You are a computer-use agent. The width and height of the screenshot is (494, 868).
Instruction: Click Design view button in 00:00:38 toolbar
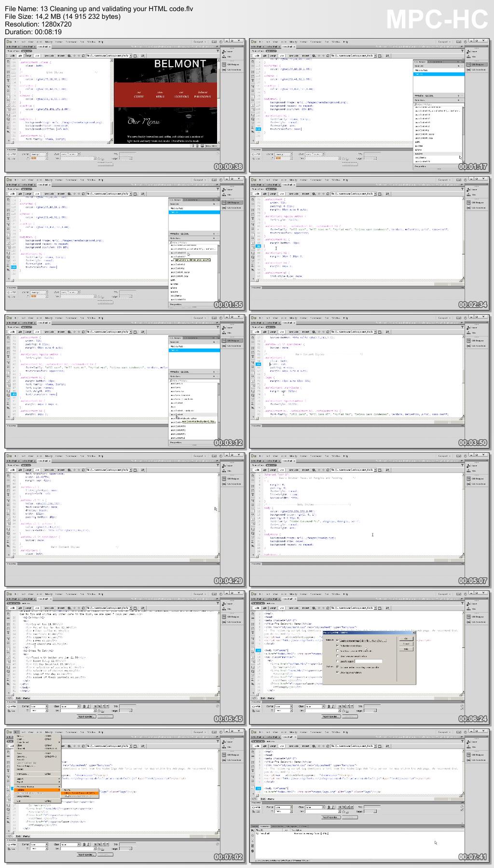(28, 56)
